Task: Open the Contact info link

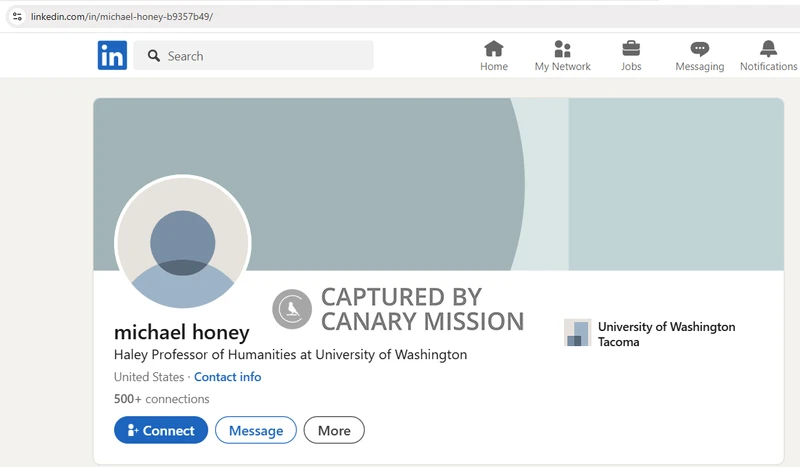Action: click(x=228, y=377)
